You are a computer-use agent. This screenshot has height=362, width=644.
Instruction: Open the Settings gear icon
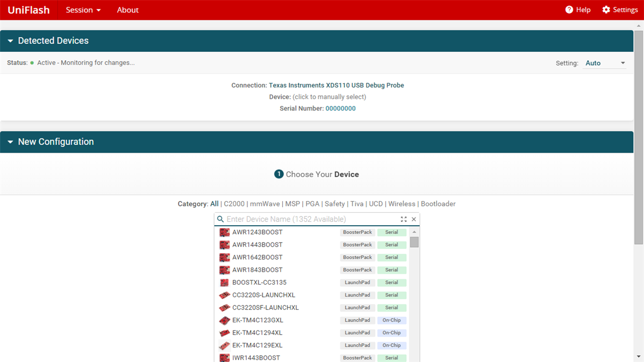point(606,10)
